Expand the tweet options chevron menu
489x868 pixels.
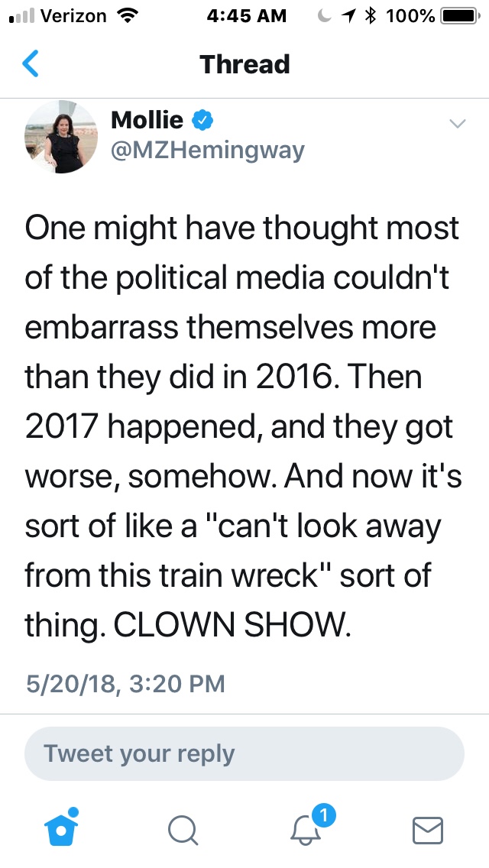click(457, 123)
